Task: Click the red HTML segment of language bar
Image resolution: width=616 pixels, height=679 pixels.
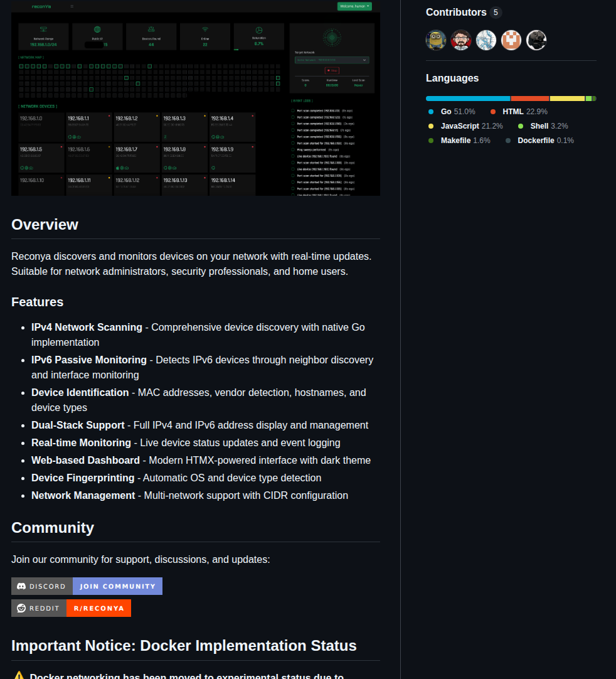Action: pos(530,99)
